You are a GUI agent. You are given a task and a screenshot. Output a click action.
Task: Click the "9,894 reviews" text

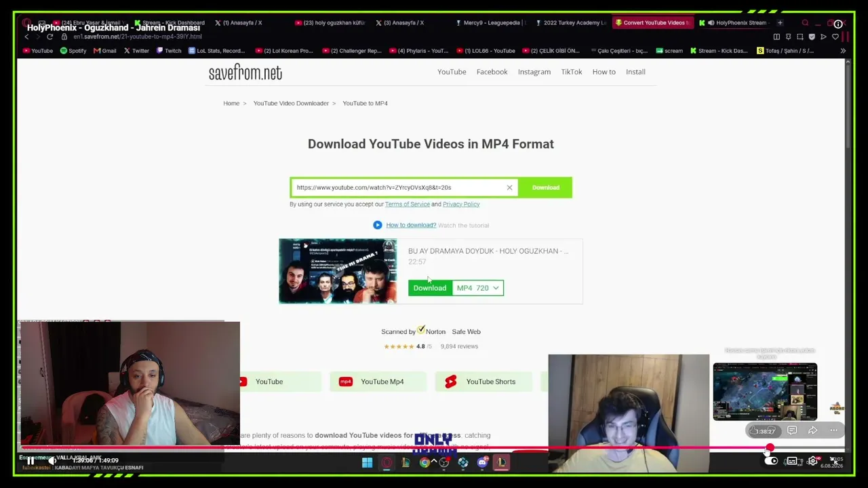coord(459,346)
